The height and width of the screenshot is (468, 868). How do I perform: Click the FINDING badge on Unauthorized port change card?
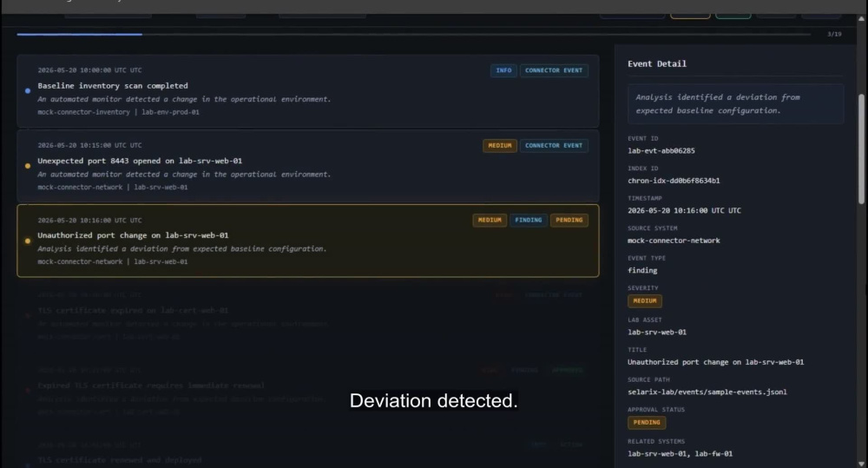528,220
